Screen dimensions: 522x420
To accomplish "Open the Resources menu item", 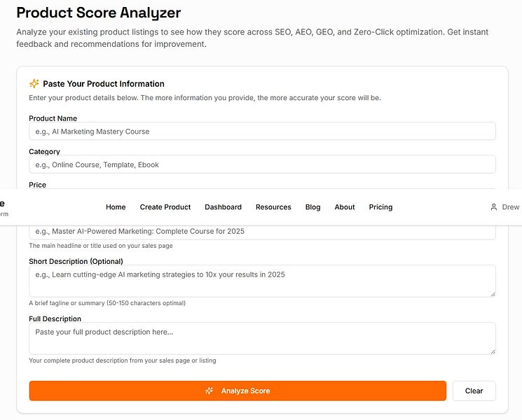I will 273,207.
